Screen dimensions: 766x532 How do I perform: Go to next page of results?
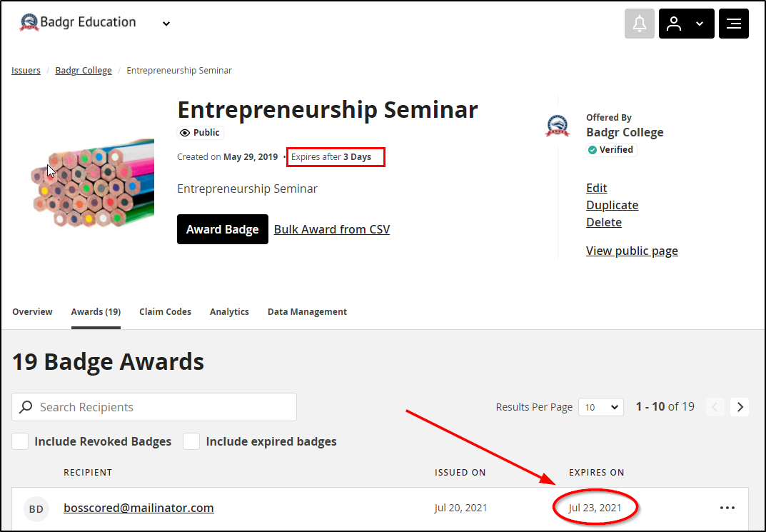tap(740, 407)
